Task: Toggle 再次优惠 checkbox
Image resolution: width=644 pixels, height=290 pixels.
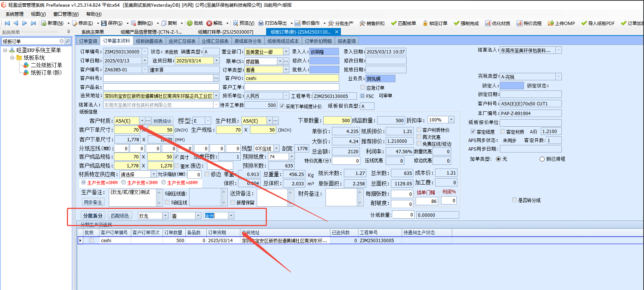Action: 419,137
